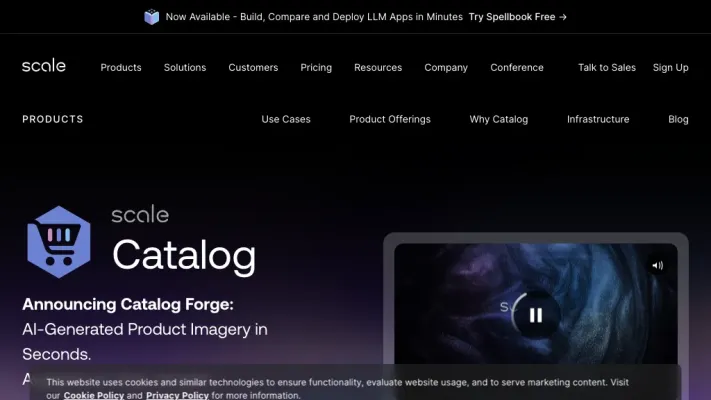
Task: Click the PRODUCTS section heading
Action: (x=53, y=119)
